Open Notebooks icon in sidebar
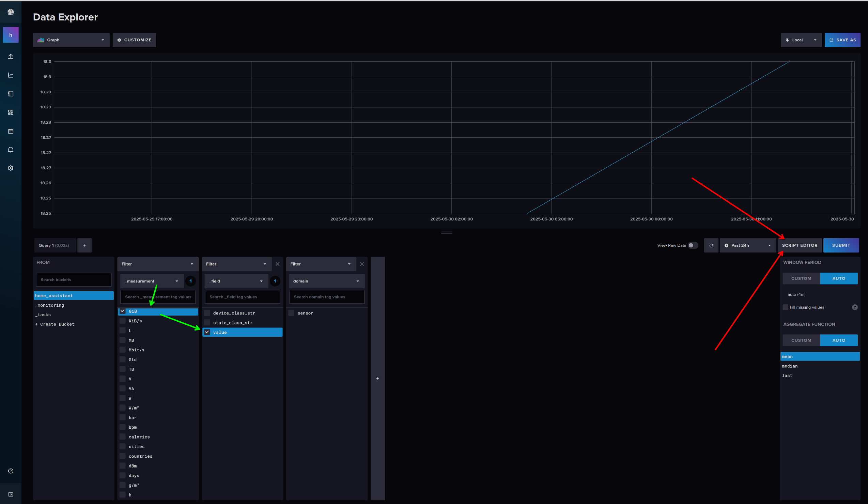 tap(11, 94)
